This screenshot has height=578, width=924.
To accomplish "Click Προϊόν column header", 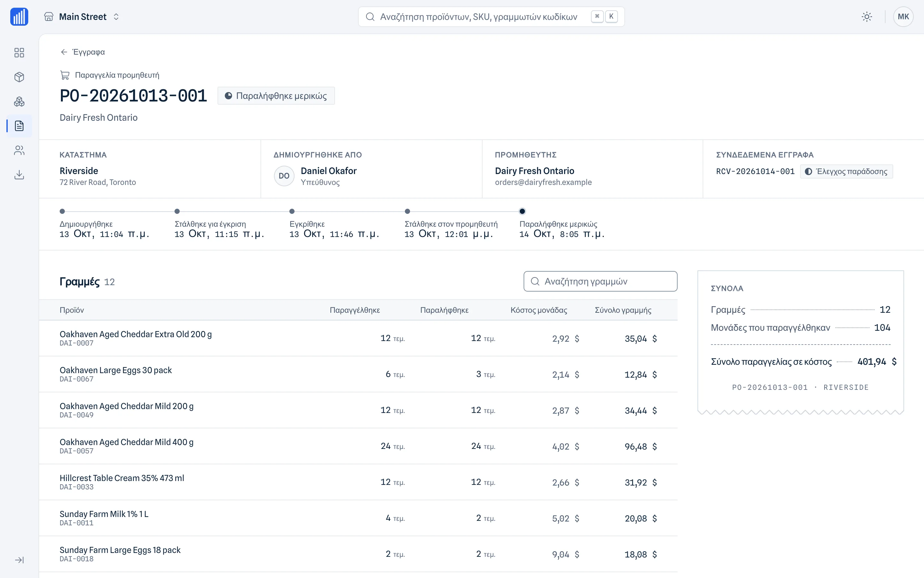I will point(72,310).
